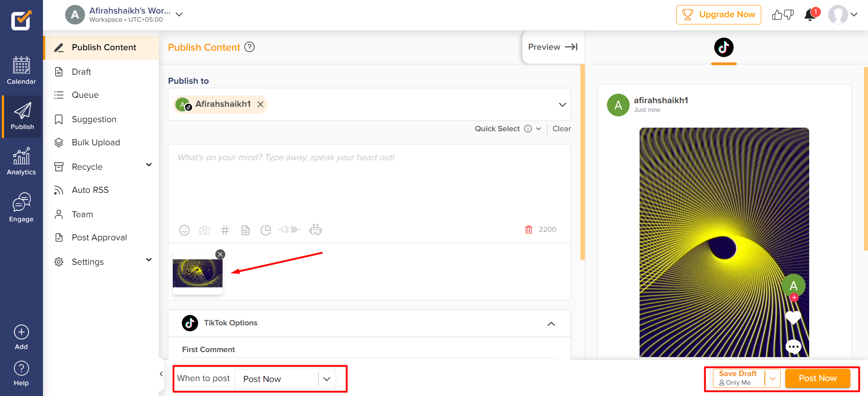Expand the Save Draft options arrow
Image resolution: width=868 pixels, height=396 pixels.
(x=772, y=378)
